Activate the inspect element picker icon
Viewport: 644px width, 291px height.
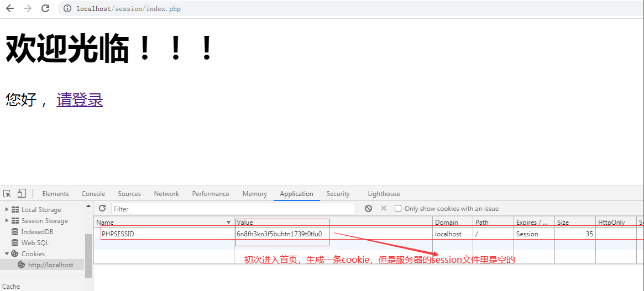(7, 194)
